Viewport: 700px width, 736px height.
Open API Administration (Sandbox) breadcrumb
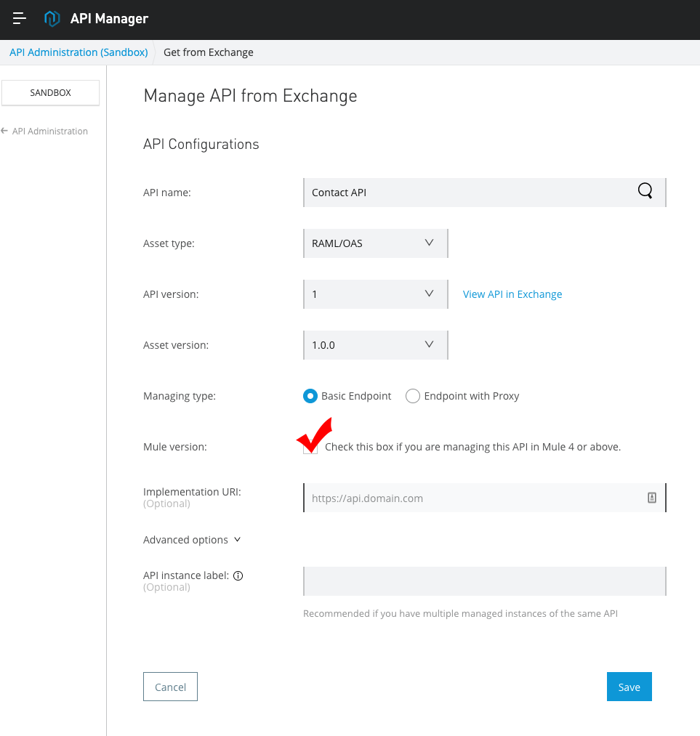tap(79, 52)
